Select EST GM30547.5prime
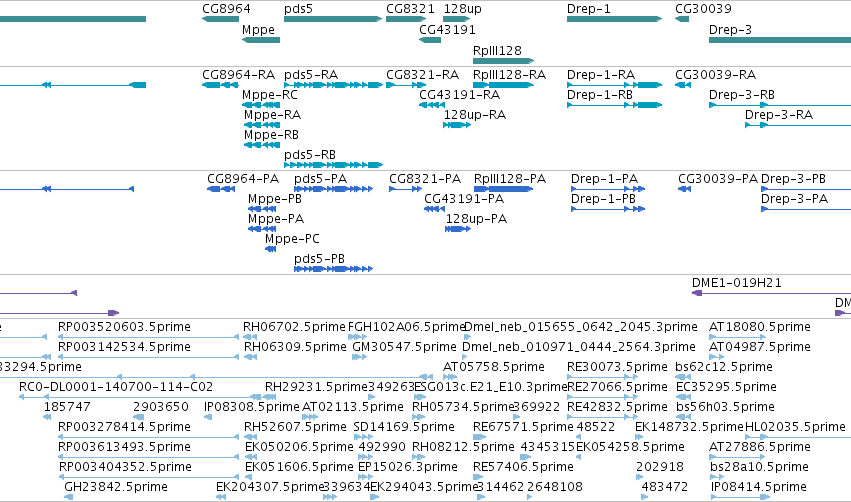 pos(404,347)
